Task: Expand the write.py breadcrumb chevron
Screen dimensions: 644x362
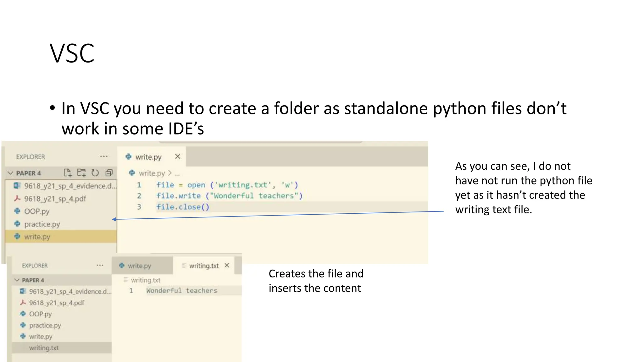Action: [170, 173]
